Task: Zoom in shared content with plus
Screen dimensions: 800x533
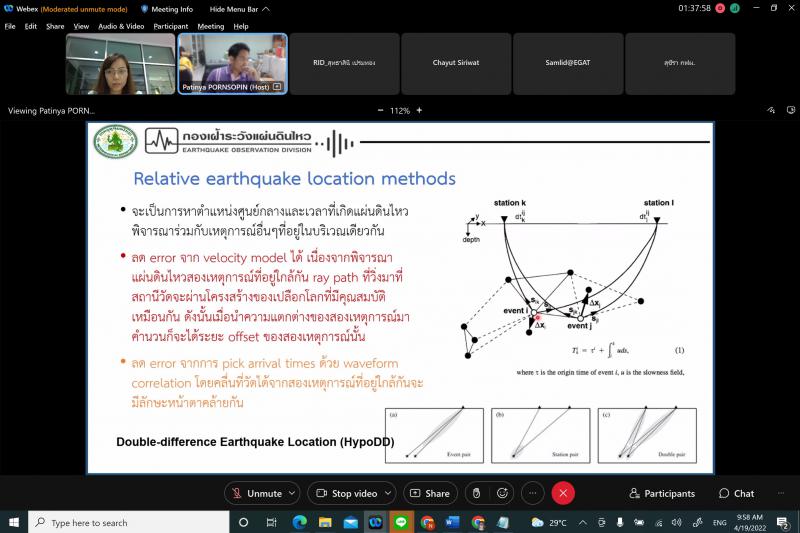Action: pyautogui.click(x=419, y=110)
